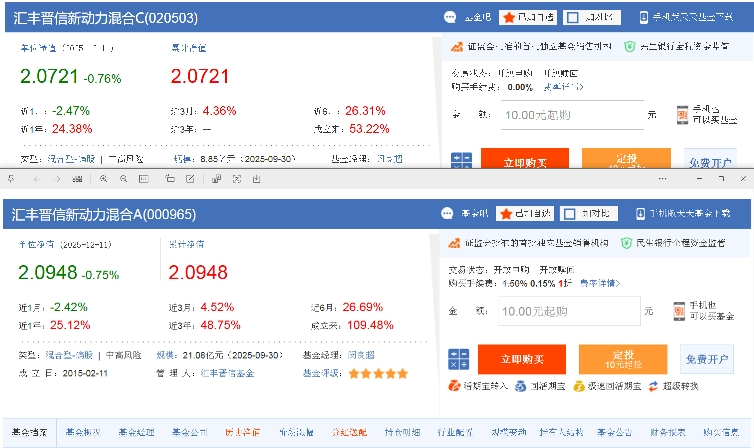
Task: Open fund manager 闵良超 link for 000965
Action: click(361, 355)
